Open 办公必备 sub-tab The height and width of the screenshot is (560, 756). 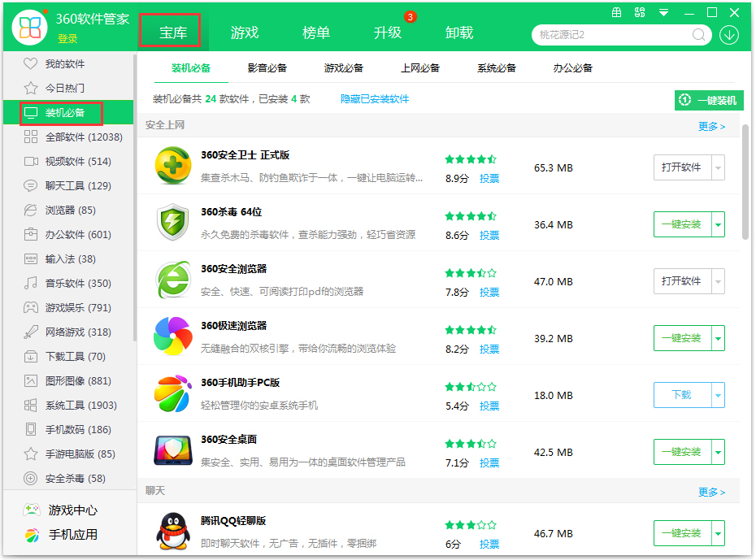573,68
